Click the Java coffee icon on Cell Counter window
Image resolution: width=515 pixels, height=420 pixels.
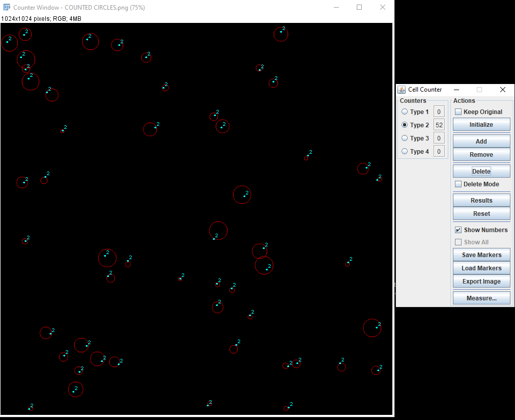point(402,90)
